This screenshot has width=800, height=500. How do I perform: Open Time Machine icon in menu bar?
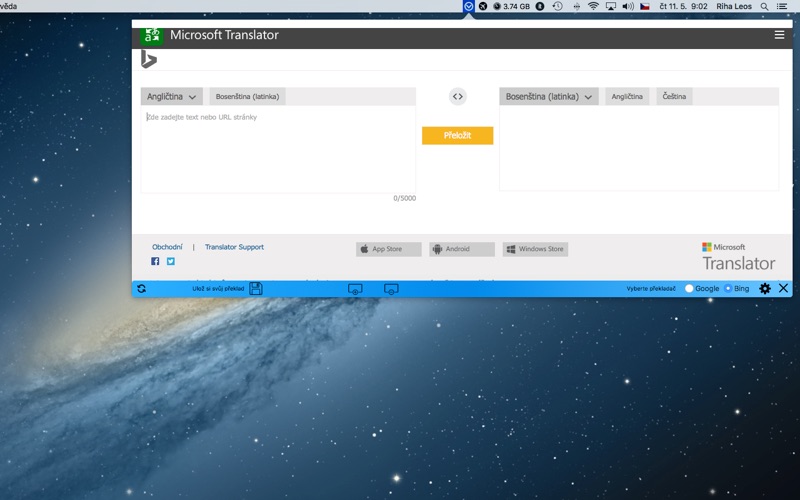558,6
